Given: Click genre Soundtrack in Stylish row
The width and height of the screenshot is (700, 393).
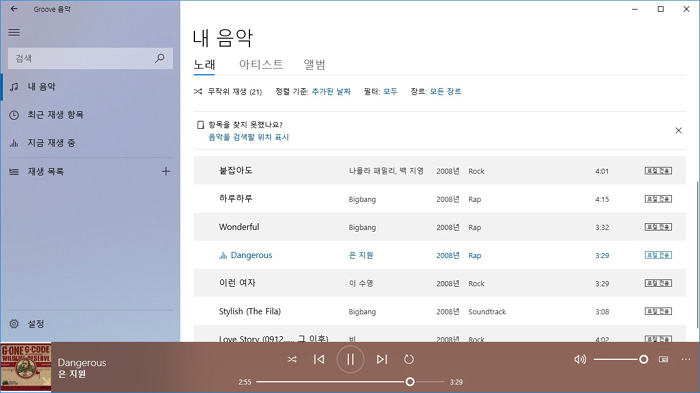Looking at the screenshot, I should (x=487, y=312).
